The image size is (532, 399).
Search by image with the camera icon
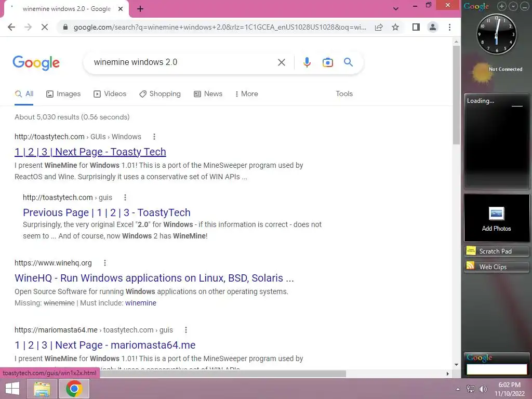(x=327, y=62)
